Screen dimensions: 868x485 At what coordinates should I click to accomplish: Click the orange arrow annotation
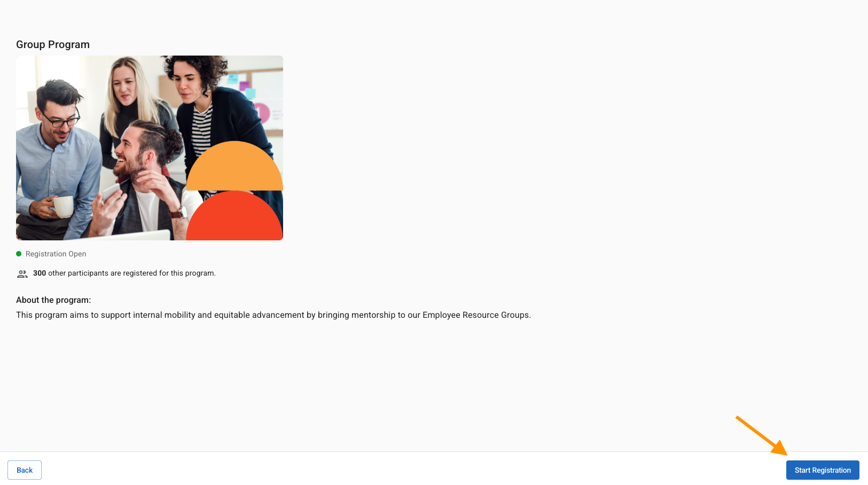tap(762, 436)
